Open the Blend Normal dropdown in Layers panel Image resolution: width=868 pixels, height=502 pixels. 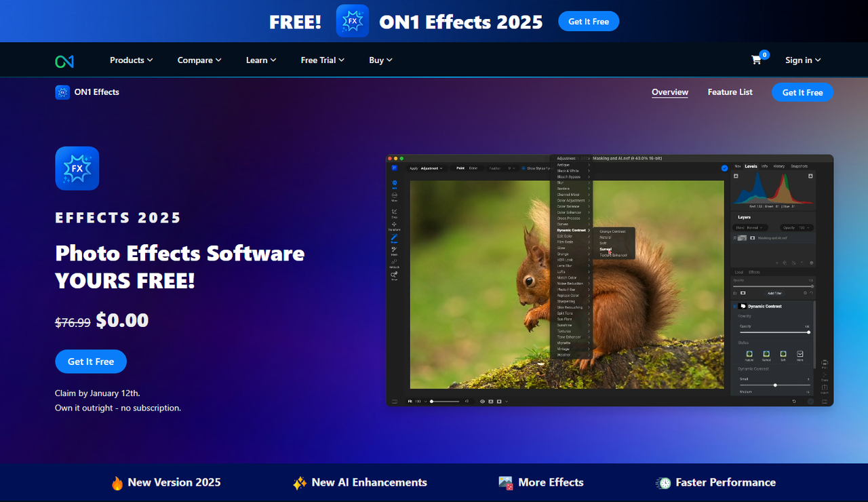pos(749,227)
